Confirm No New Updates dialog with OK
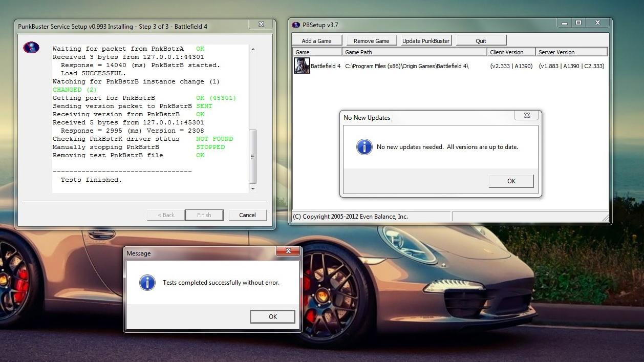 [x=511, y=181]
